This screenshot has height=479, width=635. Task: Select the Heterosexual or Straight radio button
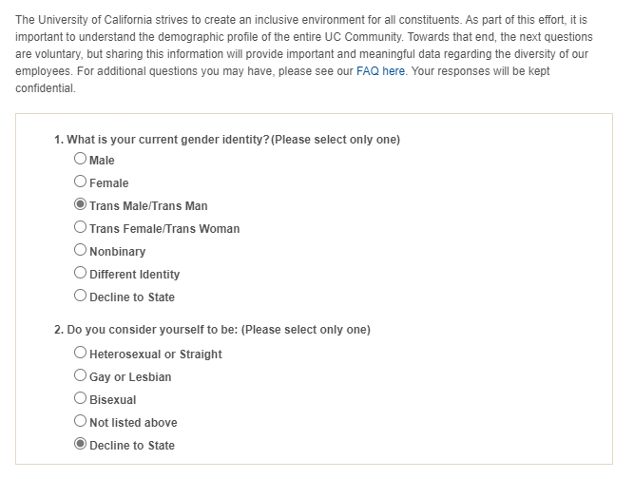80,352
